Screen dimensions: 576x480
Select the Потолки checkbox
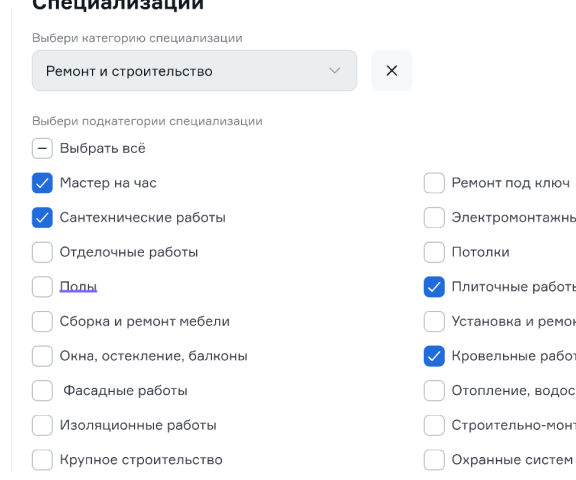tap(434, 252)
